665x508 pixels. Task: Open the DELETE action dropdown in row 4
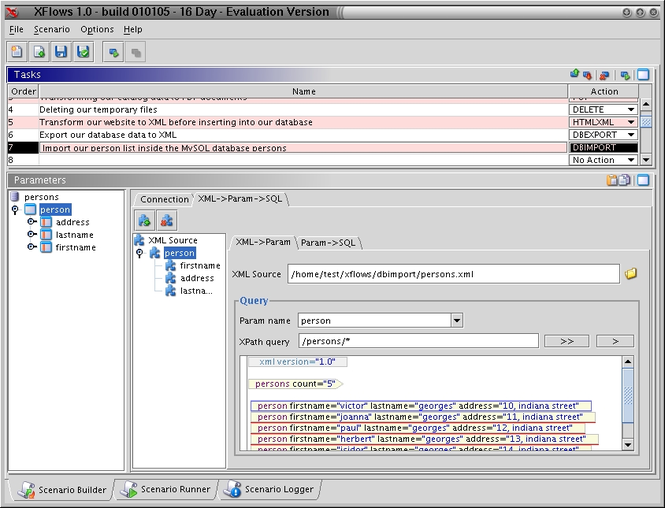[631, 109]
